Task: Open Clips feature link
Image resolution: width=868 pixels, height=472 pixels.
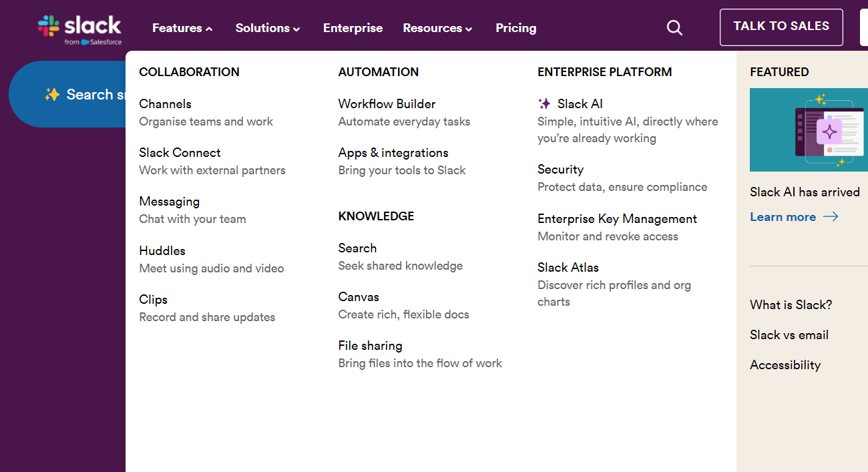Action: click(x=153, y=299)
